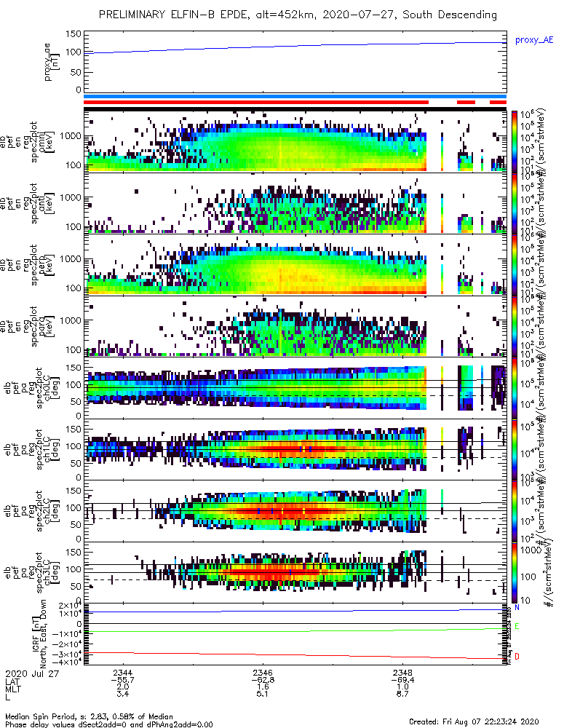Click the color bar beside the ch2LC panel
Screen dimensions: 564x728
point(515,511)
